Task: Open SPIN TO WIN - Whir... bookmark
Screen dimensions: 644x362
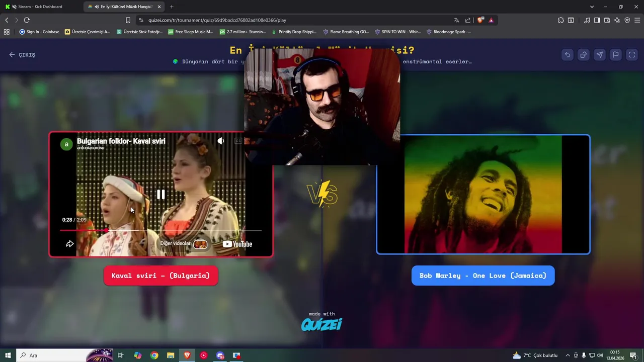Action: click(397, 32)
